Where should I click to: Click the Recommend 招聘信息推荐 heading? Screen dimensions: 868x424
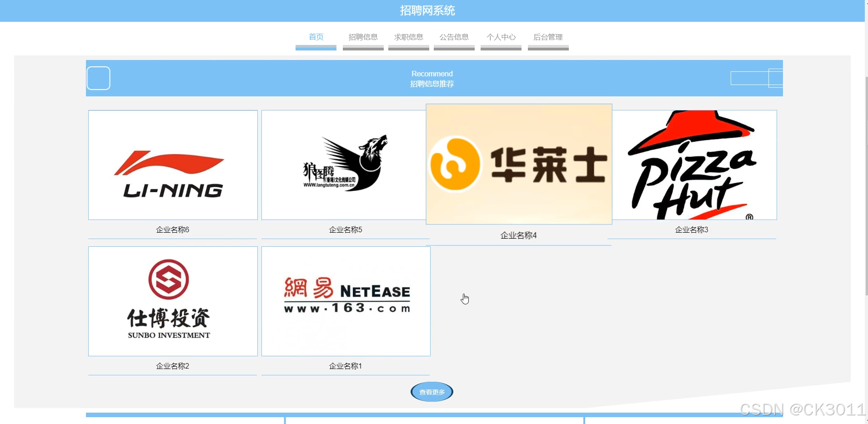pyautogui.click(x=432, y=79)
